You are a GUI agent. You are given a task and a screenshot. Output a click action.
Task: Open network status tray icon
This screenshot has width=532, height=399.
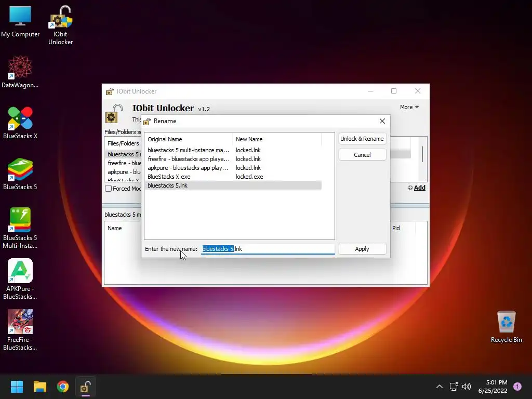pyautogui.click(x=454, y=387)
